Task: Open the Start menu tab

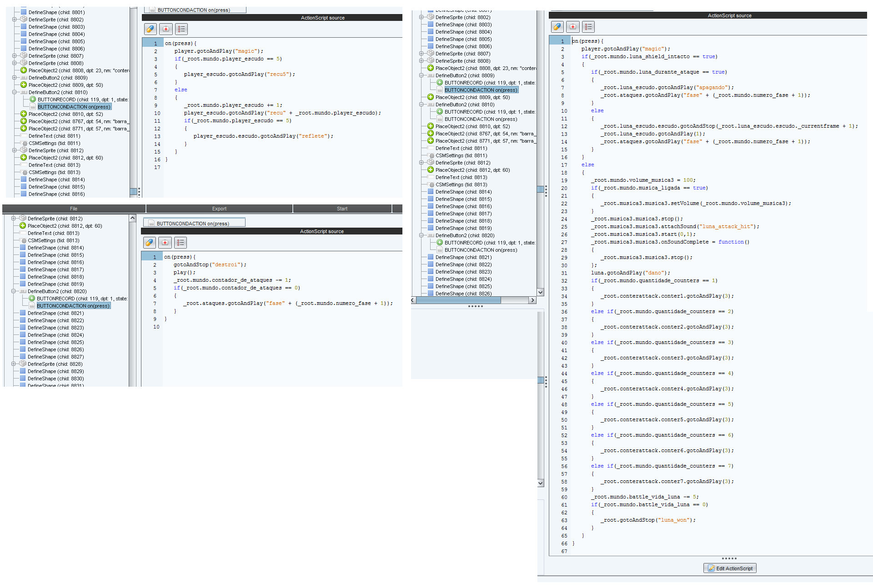Action: 342,209
